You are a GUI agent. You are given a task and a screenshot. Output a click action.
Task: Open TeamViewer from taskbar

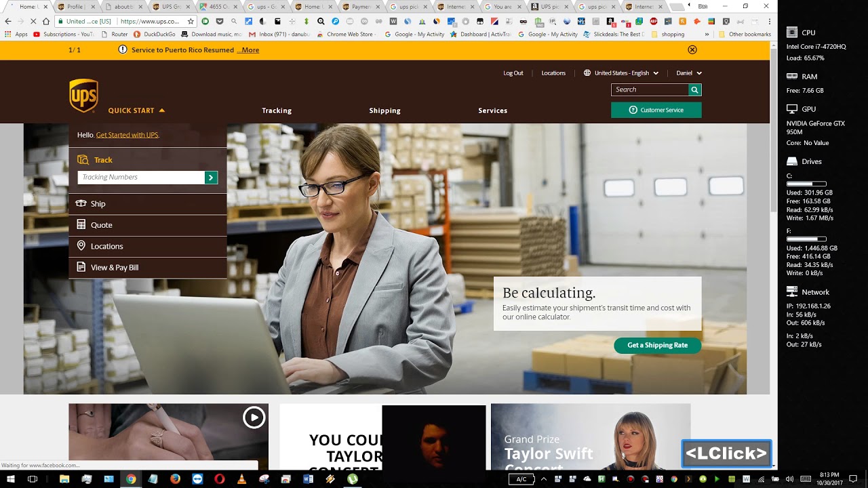tap(197, 479)
